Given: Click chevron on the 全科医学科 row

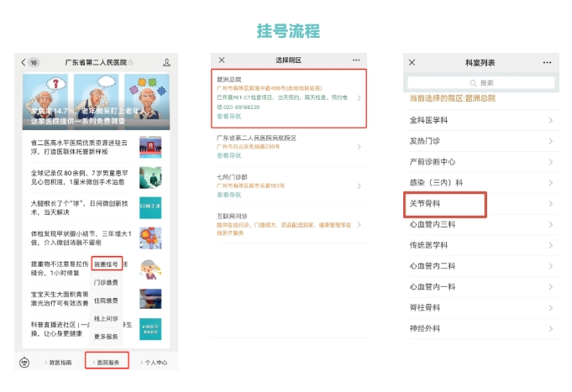Looking at the screenshot, I should 550,120.
